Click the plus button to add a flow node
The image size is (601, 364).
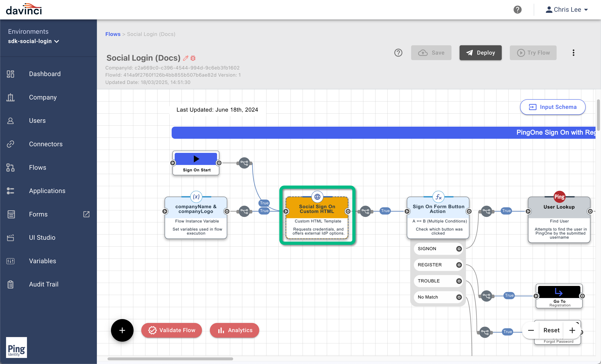(x=122, y=330)
